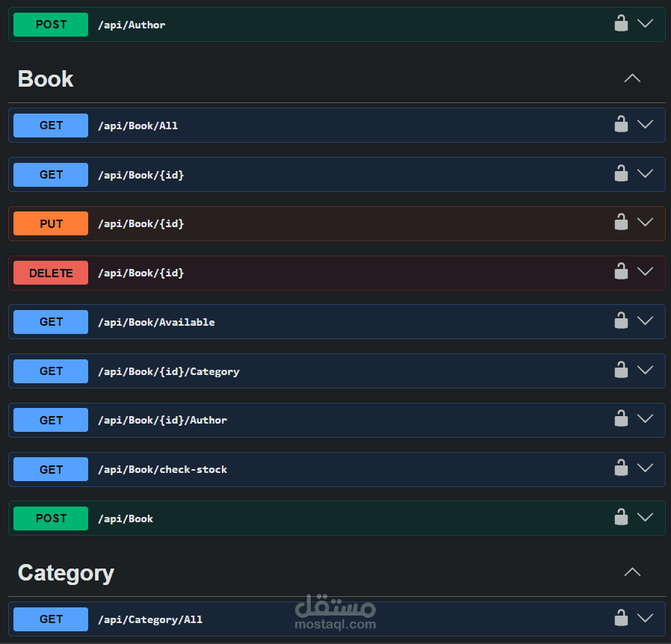Screen dimensions: 671x644
Task: Open the /api/Book/Available endpoint path
Action: point(156,322)
